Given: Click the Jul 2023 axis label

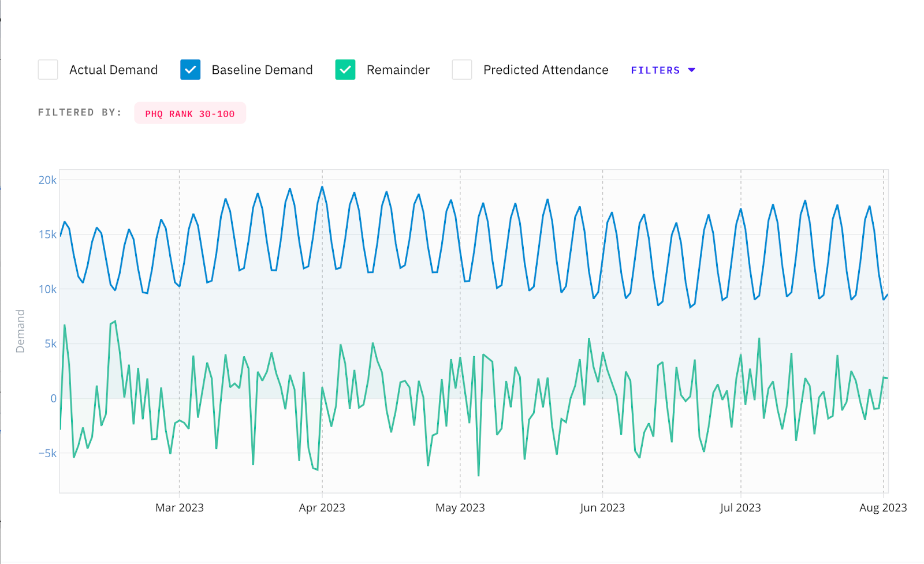Looking at the screenshot, I should [740, 508].
